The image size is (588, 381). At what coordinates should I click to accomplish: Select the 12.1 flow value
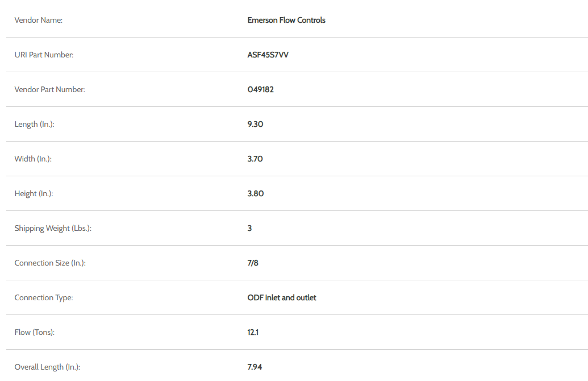point(253,333)
